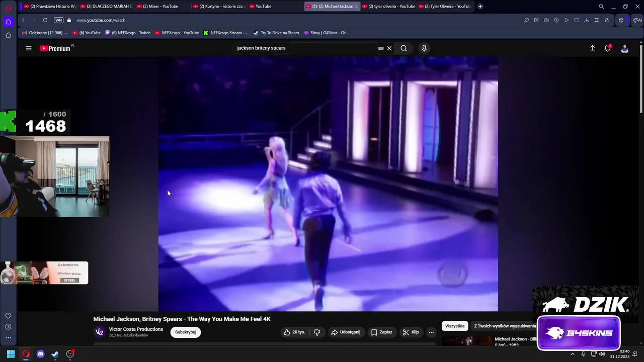This screenshot has height=362, width=644.
Task: Open Steam from taskbar
Action: pyautogui.click(x=55, y=354)
